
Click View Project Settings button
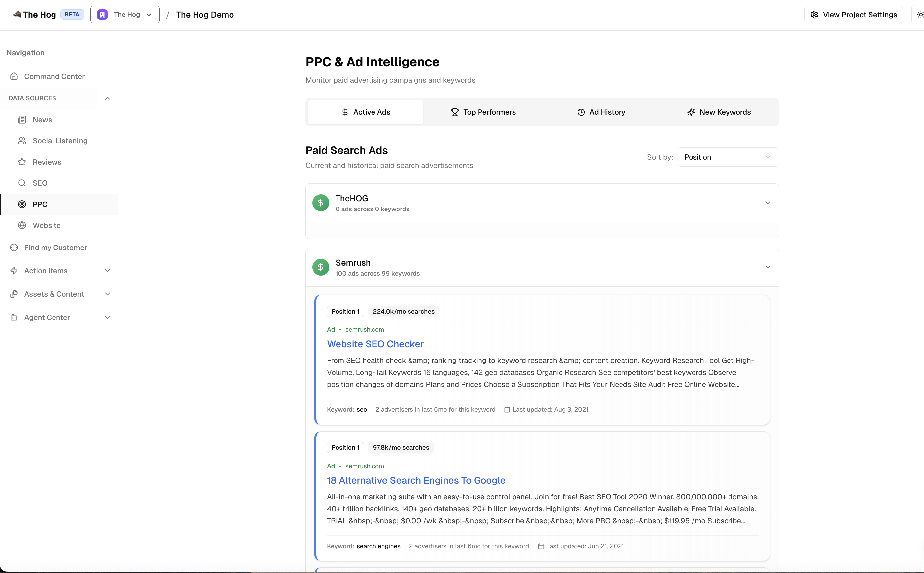click(x=853, y=15)
